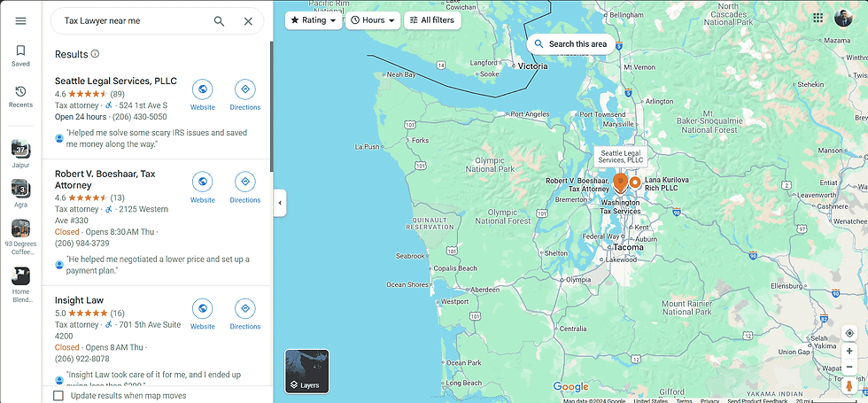Zoom out the map with minus
Viewport: 868px width, 403px height.
pyautogui.click(x=849, y=367)
